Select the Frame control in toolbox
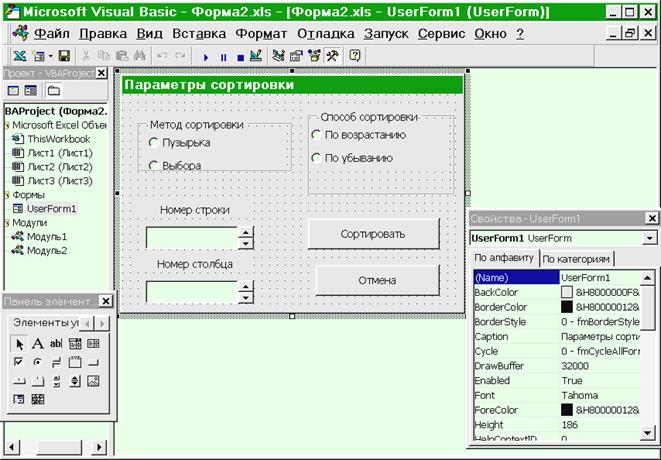The image size is (661, 460). [75, 362]
